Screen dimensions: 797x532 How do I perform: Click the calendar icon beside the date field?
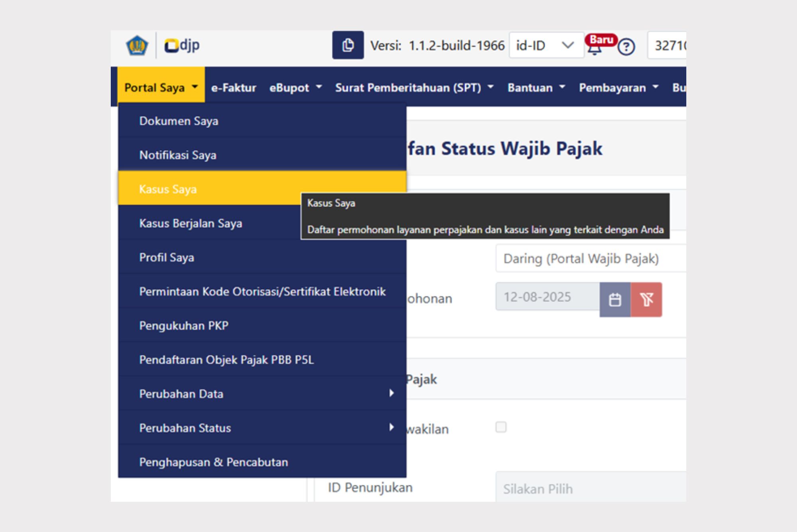click(x=615, y=300)
